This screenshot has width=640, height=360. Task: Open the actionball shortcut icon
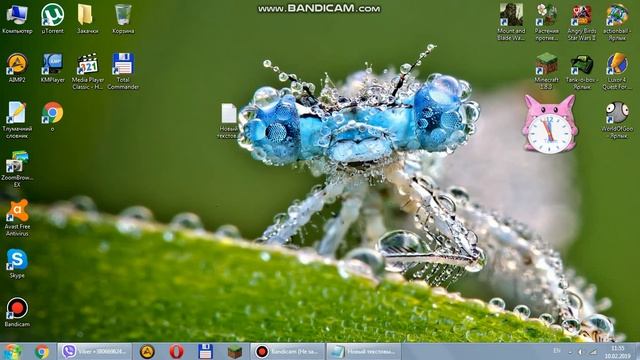[617, 22]
